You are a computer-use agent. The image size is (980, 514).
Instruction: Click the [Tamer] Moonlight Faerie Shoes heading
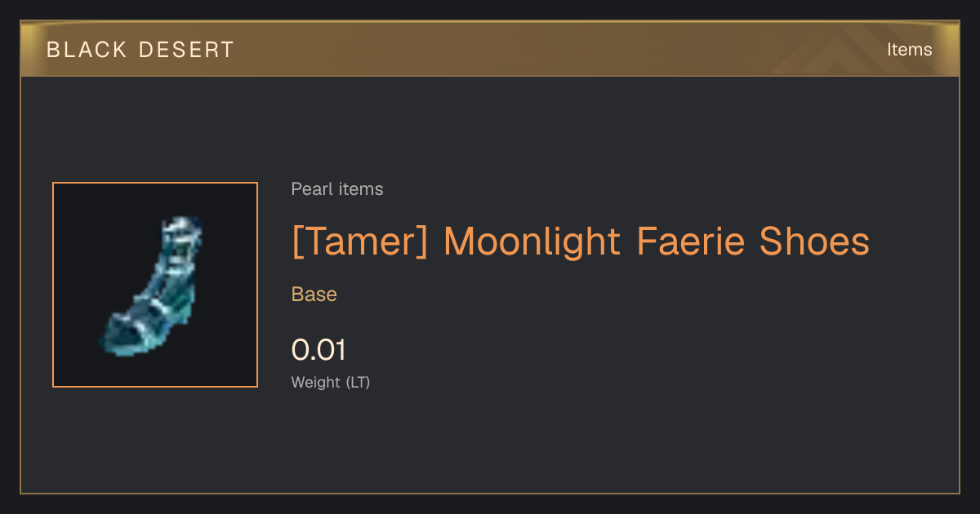[581, 241]
